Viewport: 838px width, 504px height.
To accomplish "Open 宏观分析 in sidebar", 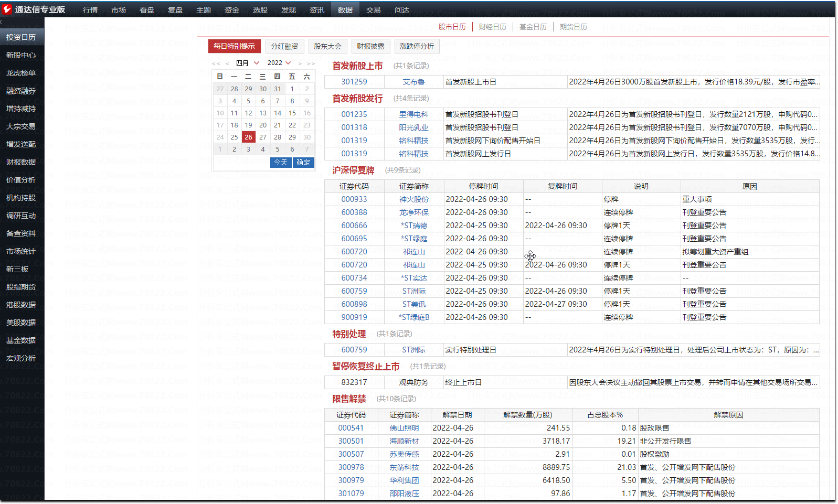I will tap(22, 358).
